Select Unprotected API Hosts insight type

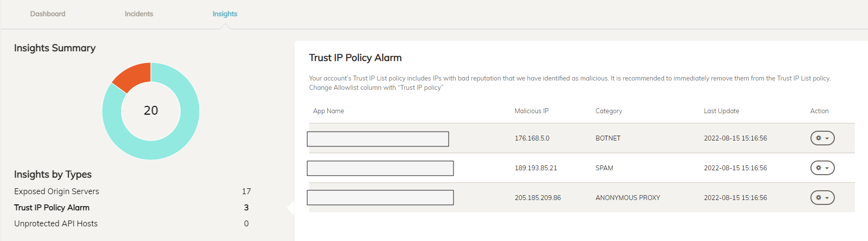pyautogui.click(x=56, y=223)
